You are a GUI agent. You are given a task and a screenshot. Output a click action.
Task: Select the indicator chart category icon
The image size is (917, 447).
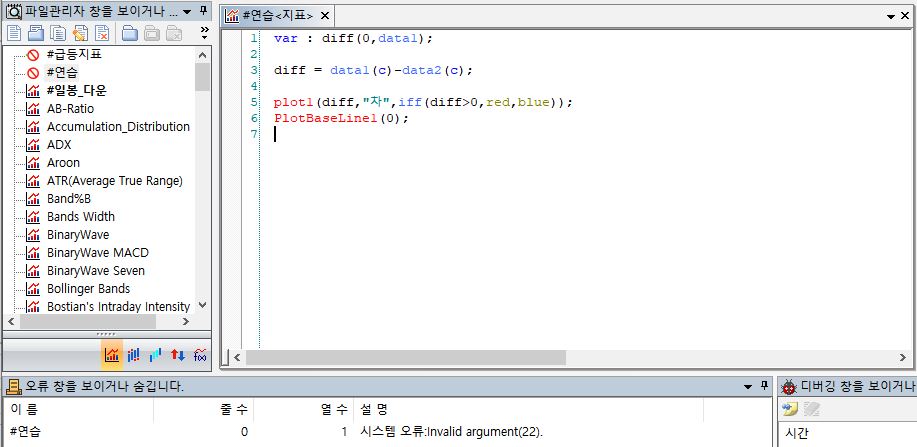(112, 355)
